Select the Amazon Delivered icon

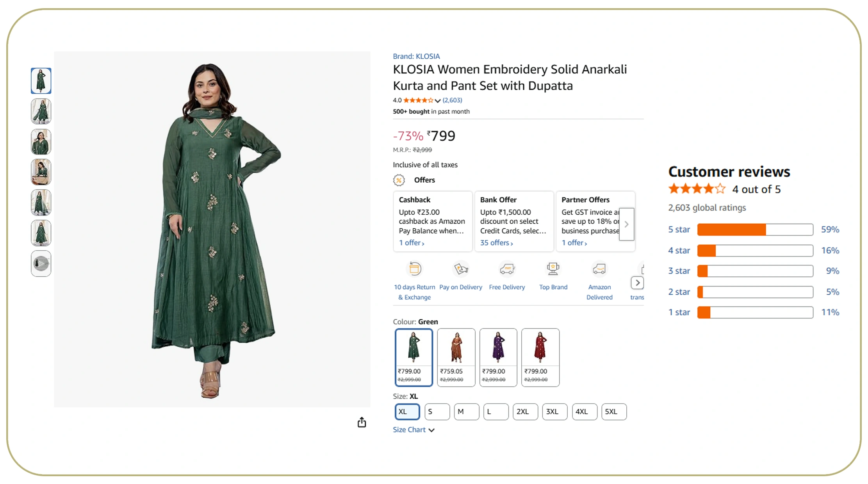point(599,269)
